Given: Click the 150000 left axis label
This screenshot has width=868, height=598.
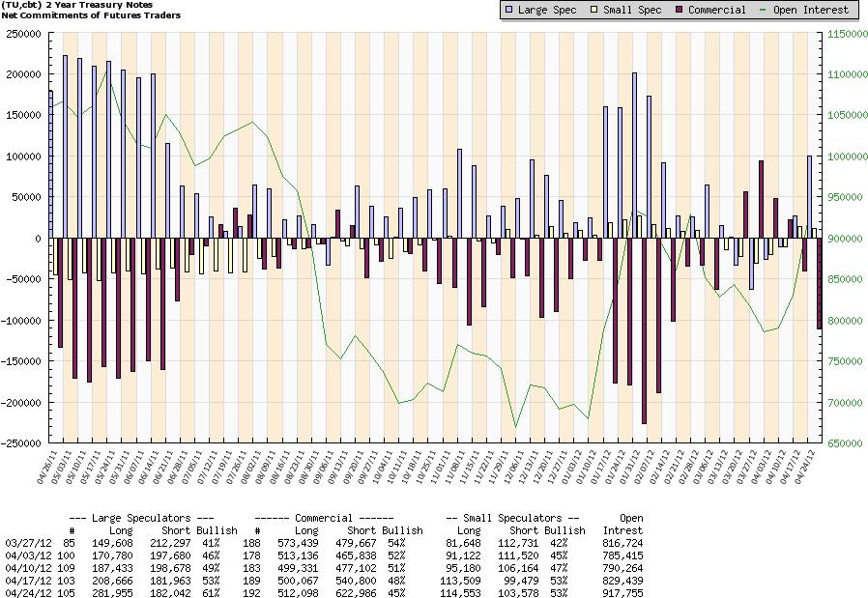Looking at the screenshot, I should click(24, 116).
